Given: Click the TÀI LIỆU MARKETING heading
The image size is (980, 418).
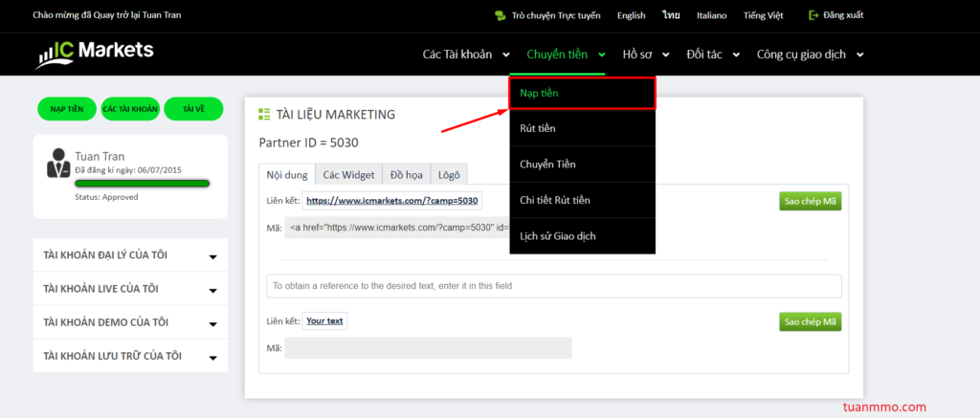Looking at the screenshot, I should pos(336,115).
